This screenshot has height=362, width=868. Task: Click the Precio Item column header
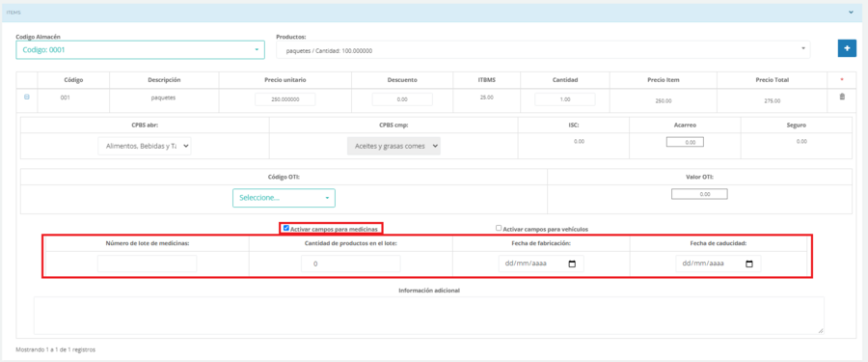664,80
